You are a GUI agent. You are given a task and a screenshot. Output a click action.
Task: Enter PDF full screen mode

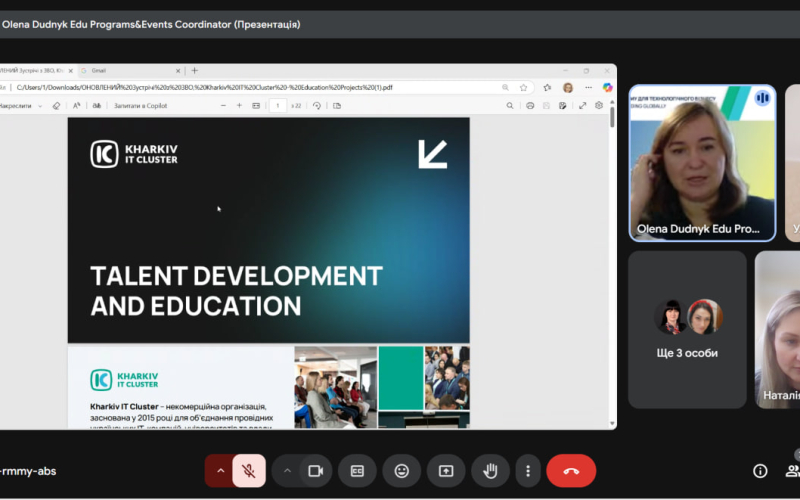click(583, 106)
